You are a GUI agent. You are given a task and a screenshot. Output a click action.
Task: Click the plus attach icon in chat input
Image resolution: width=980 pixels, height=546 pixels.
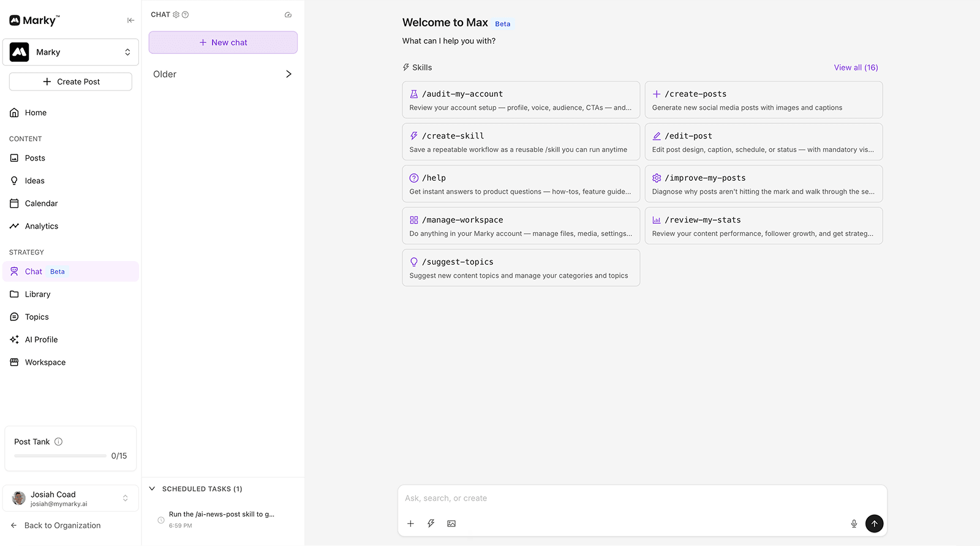click(x=411, y=524)
